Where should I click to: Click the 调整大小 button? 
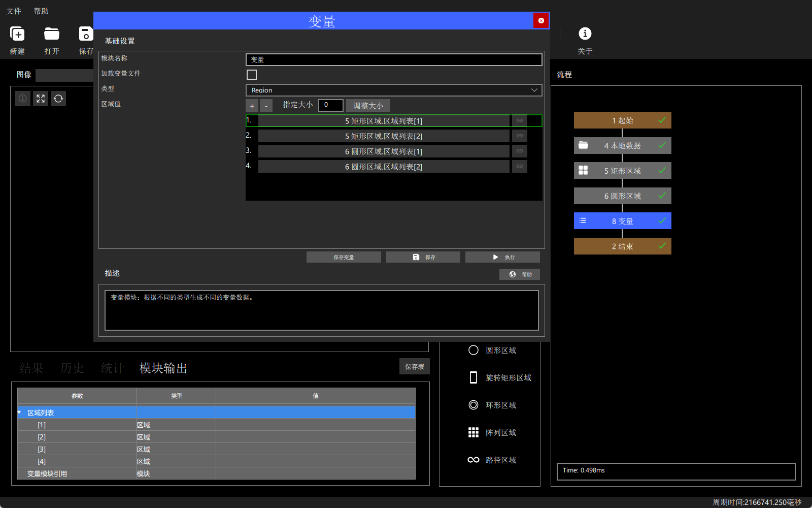click(368, 105)
